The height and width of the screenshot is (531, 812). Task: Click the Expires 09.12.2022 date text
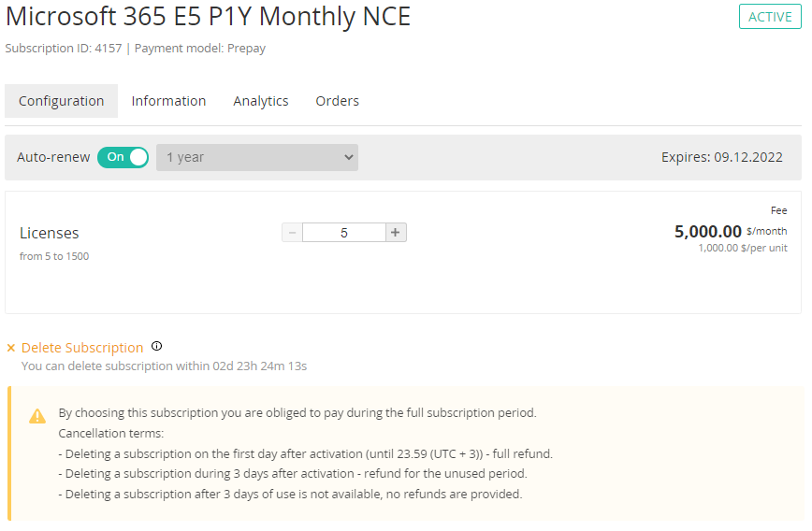[722, 157]
